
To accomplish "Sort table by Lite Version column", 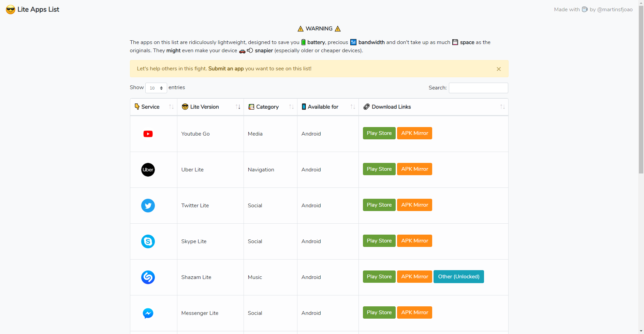I will [x=210, y=107].
